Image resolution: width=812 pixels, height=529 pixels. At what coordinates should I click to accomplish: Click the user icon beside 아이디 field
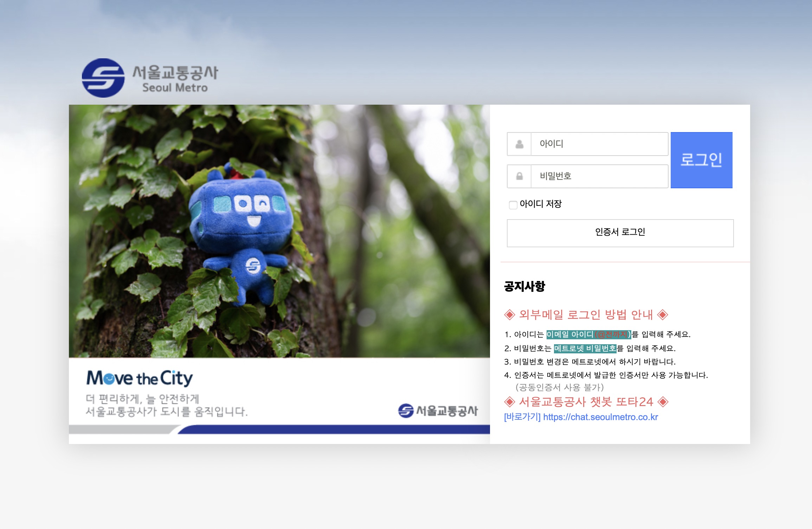click(519, 144)
